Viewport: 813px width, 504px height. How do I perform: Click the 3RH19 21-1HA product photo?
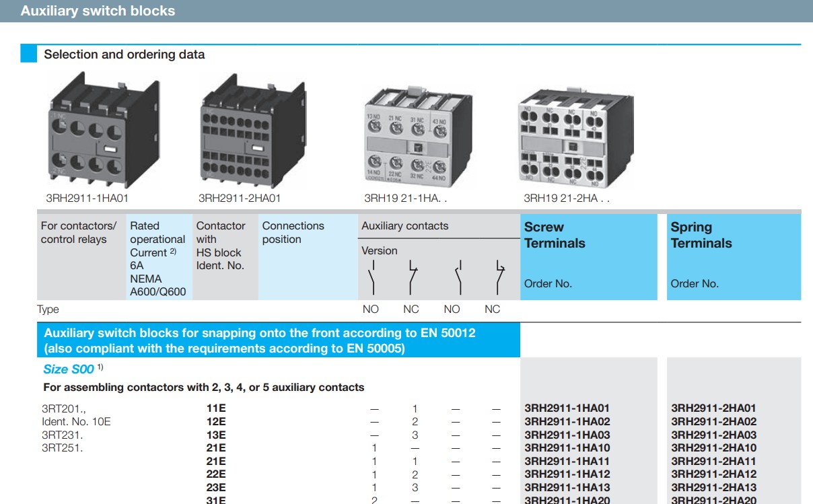point(417,136)
